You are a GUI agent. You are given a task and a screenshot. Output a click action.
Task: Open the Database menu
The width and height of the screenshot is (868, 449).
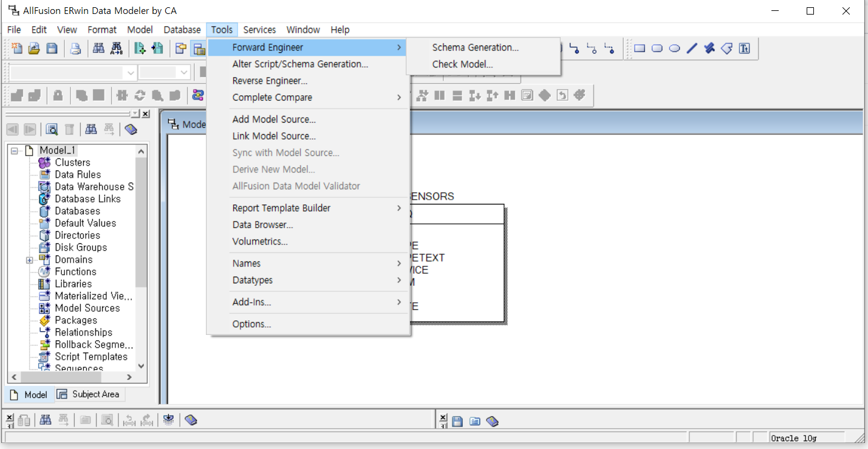(x=182, y=30)
